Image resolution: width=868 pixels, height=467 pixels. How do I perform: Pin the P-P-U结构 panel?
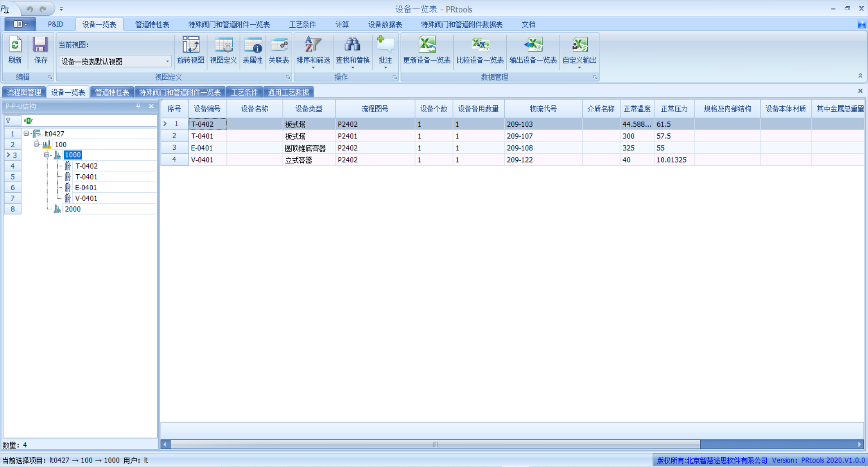[x=138, y=106]
